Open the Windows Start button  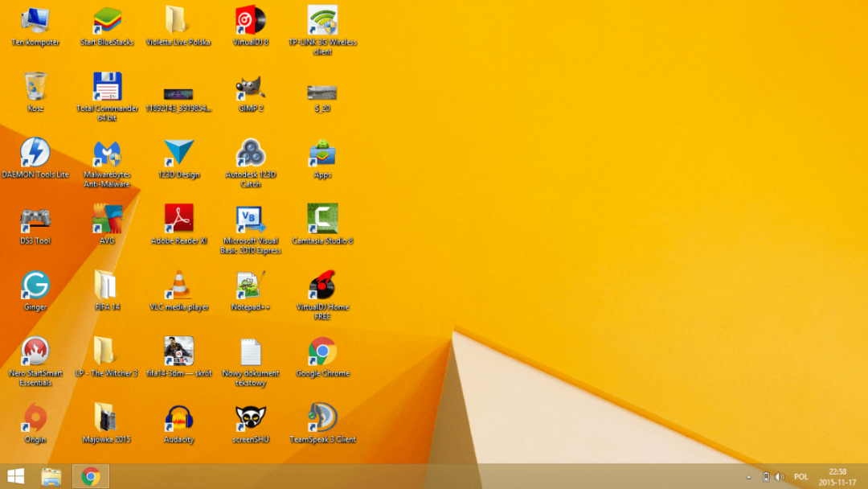(15, 476)
